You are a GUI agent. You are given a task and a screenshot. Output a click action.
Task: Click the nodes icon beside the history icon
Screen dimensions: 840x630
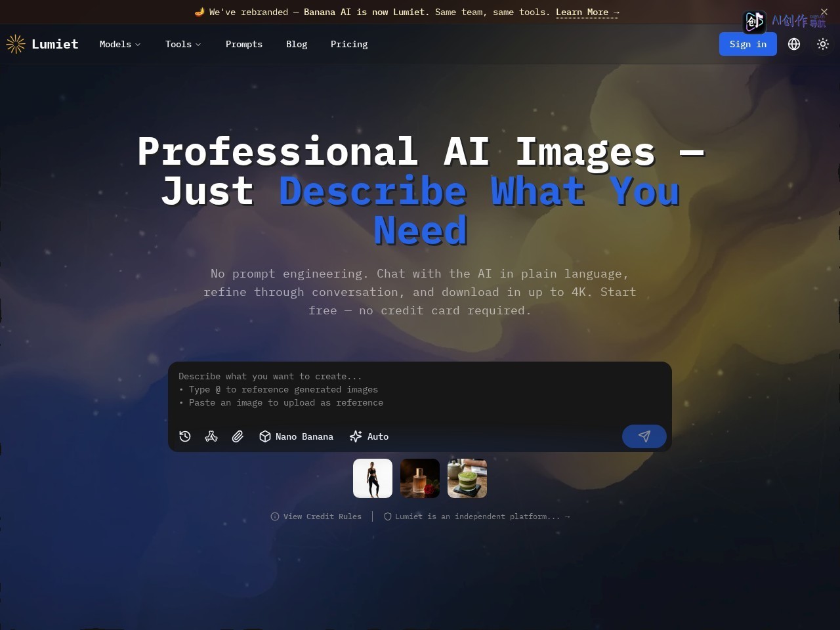point(211,436)
